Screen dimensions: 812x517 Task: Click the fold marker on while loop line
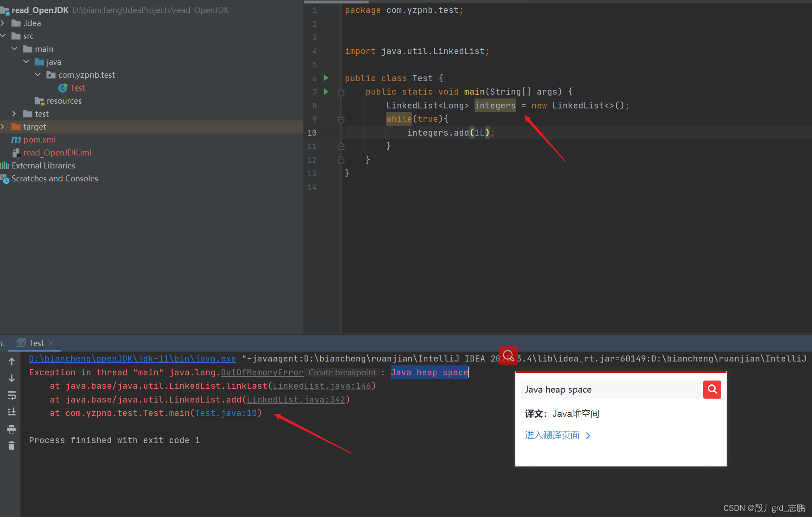341,120
